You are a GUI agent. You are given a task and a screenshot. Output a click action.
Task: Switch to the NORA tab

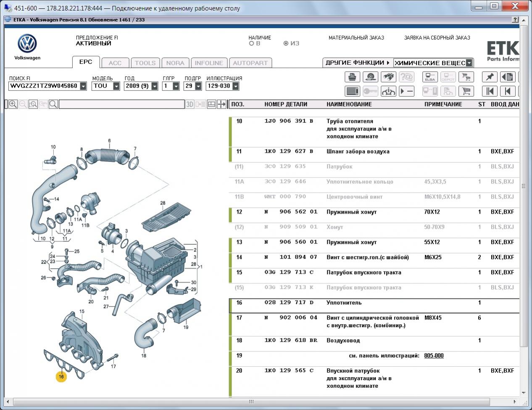pos(175,63)
